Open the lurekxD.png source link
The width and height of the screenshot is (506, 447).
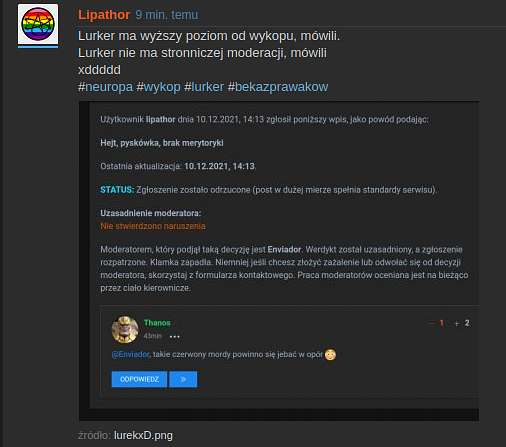pos(143,435)
